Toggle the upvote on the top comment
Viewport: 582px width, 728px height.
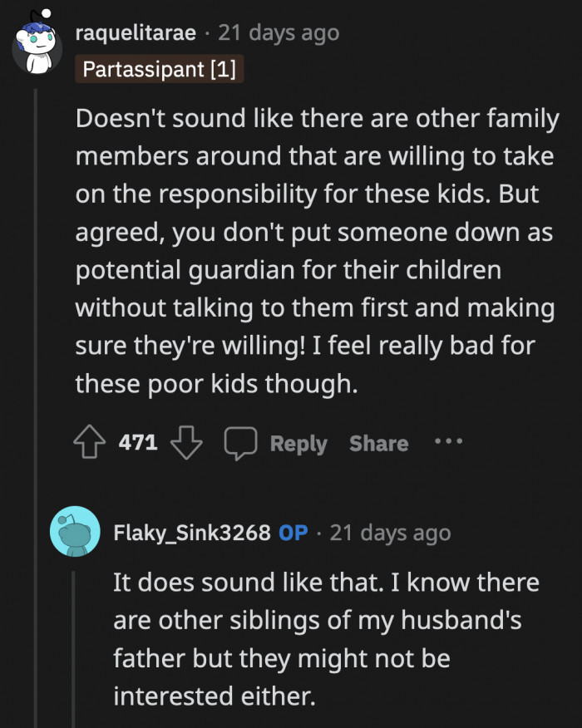click(91, 442)
